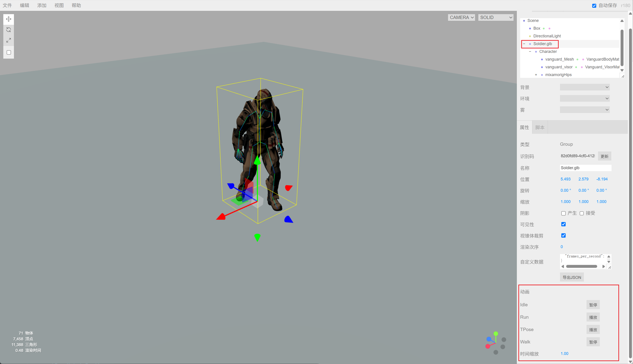The height and width of the screenshot is (364, 633).
Task: Click the 名称 name input field
Action: tap(585, 168)
